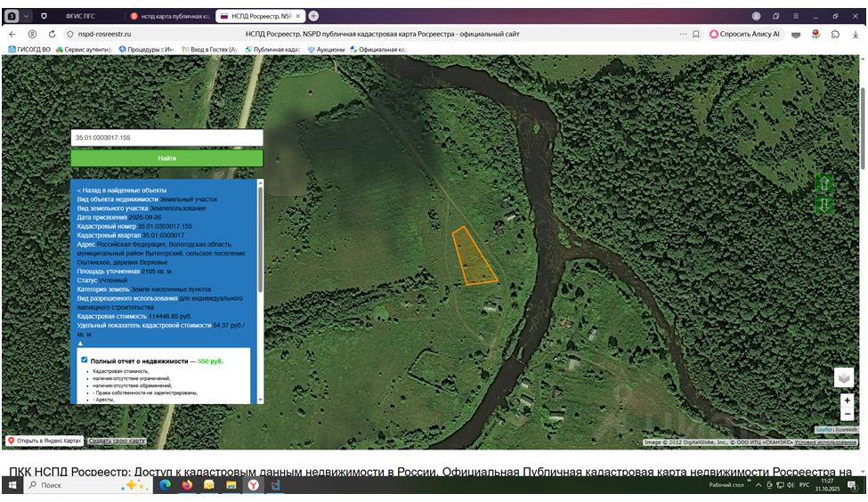Open the Сервис аутентиф bookmark
Screen dimensions: 868x502
pos(84,49)
